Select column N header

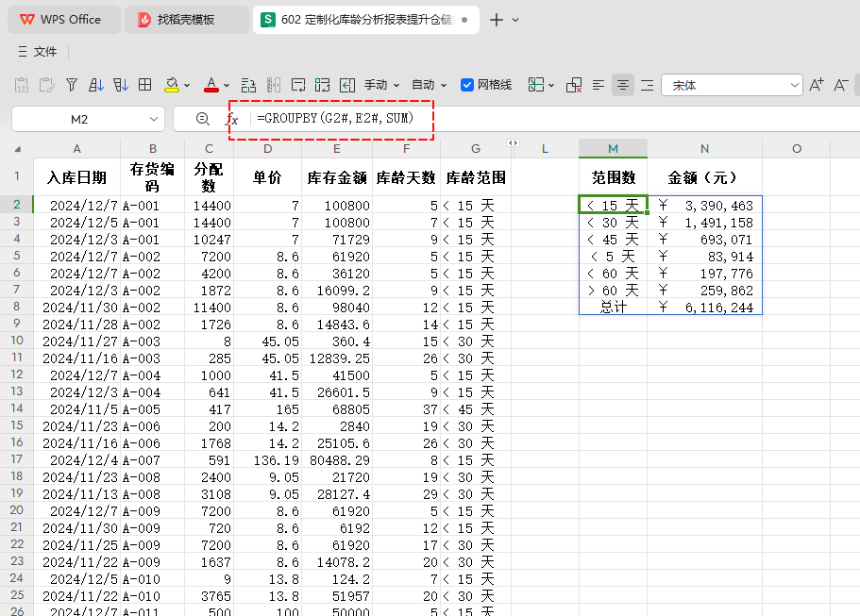point(705,148)
